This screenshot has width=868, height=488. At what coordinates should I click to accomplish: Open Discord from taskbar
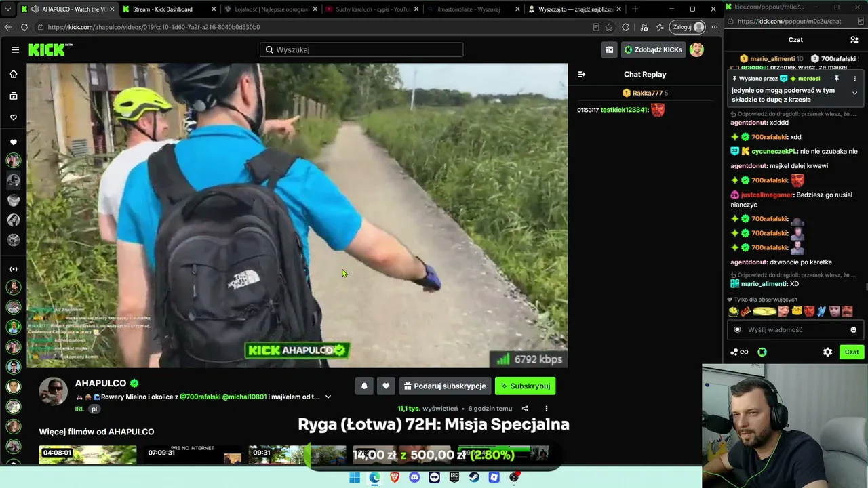click(414, 477)
